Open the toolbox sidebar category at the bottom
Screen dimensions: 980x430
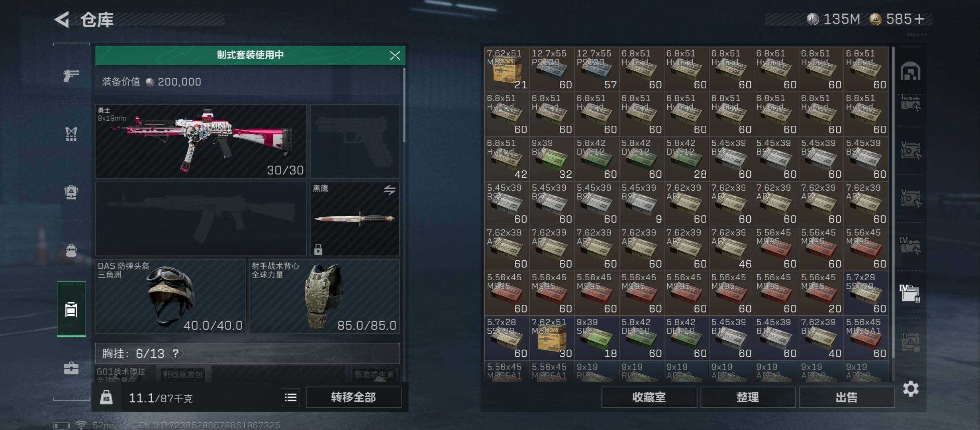point(71,367)
